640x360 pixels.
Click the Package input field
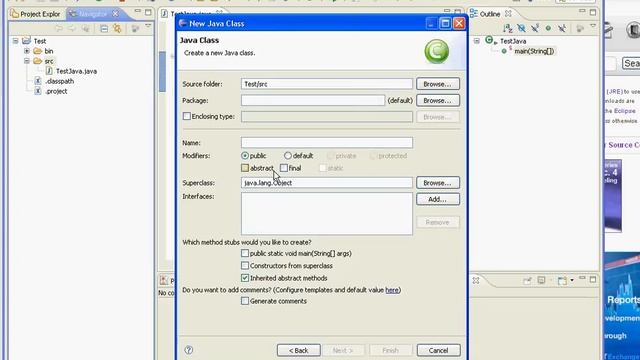(x=313, y=100)
